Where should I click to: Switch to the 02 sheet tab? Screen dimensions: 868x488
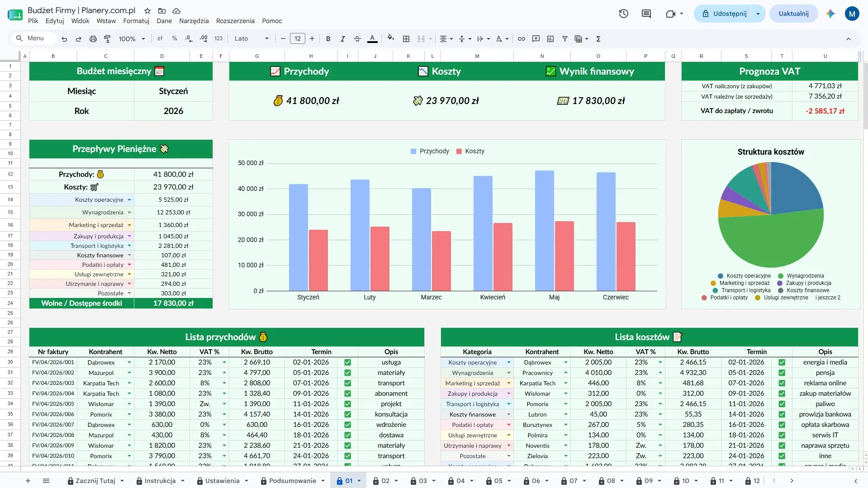click(385, 481)
